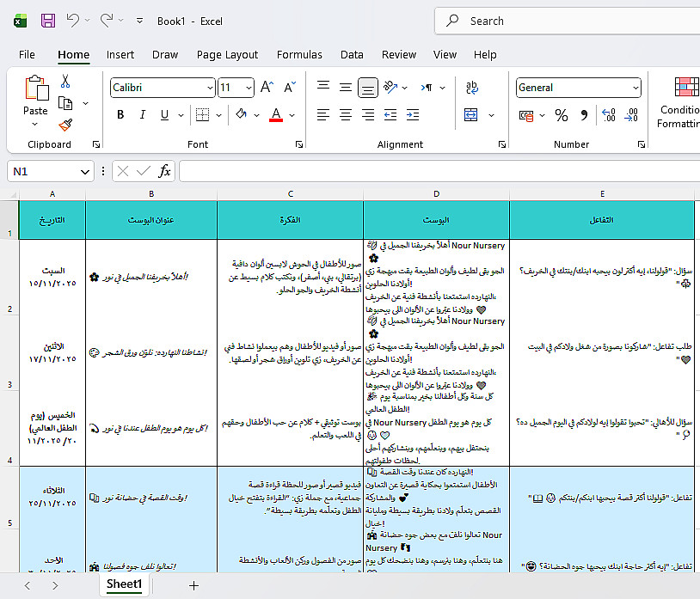Click Conditional Formatting button

[x=680, y=102]
